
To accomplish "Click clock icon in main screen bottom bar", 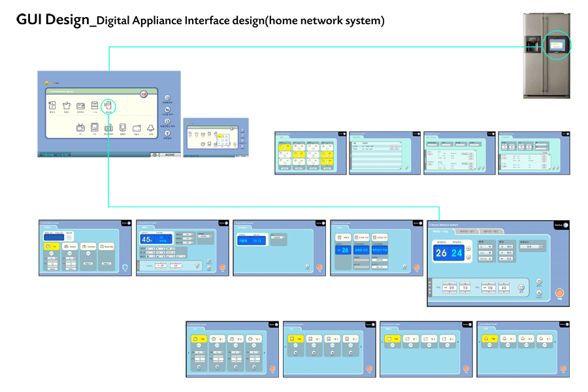I will click(x=154, y=155).
